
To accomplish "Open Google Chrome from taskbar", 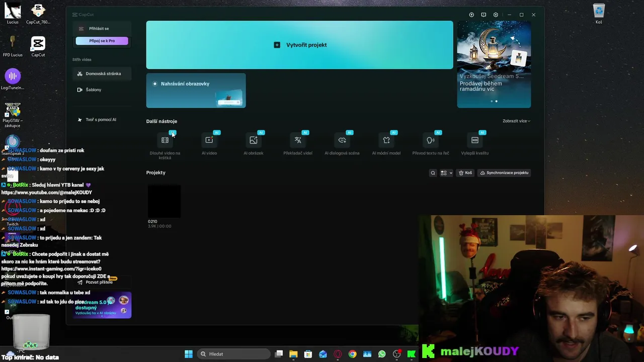I will 352,354.
